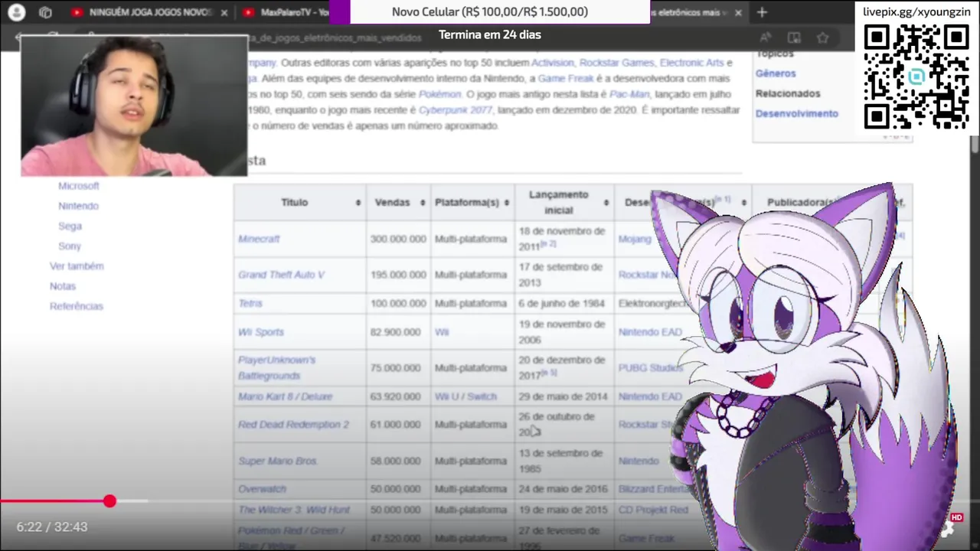Open Mario Kart 8 / Deluxe link
Viewport: 980px width, 551px height.
(x=285, y=396)
